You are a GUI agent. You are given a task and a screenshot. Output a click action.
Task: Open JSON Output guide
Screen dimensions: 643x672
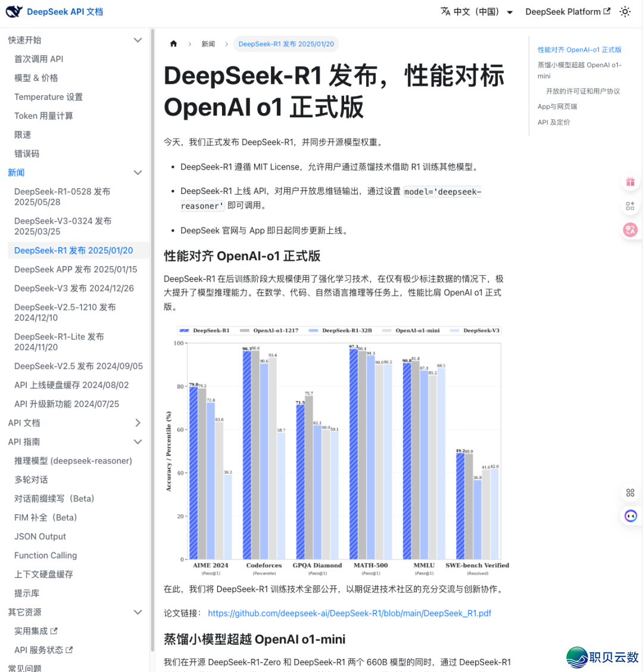point(40,536)
